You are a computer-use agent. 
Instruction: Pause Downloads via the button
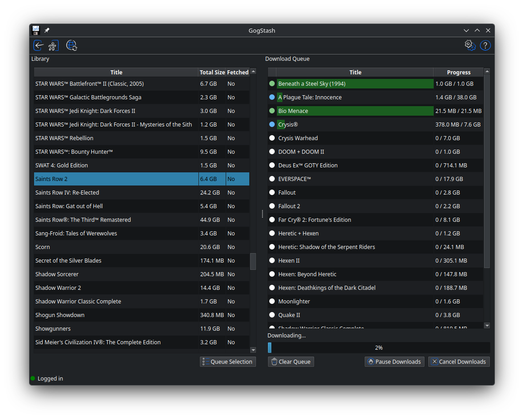pyautogui.click(x=394, y=361)
